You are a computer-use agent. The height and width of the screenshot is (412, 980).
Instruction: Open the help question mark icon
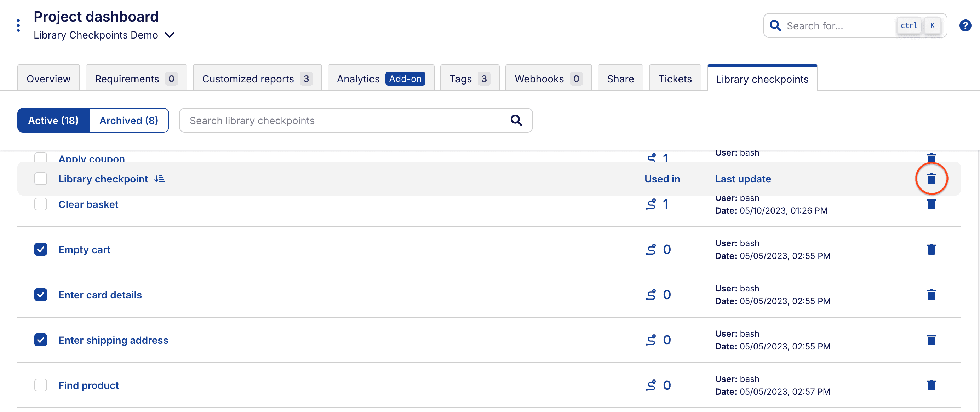click(965, 25)
